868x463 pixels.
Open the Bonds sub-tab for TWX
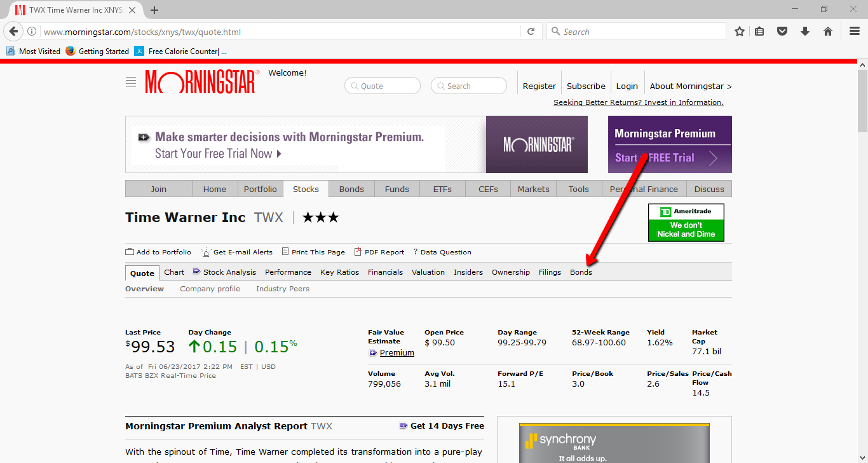[581, 272]
